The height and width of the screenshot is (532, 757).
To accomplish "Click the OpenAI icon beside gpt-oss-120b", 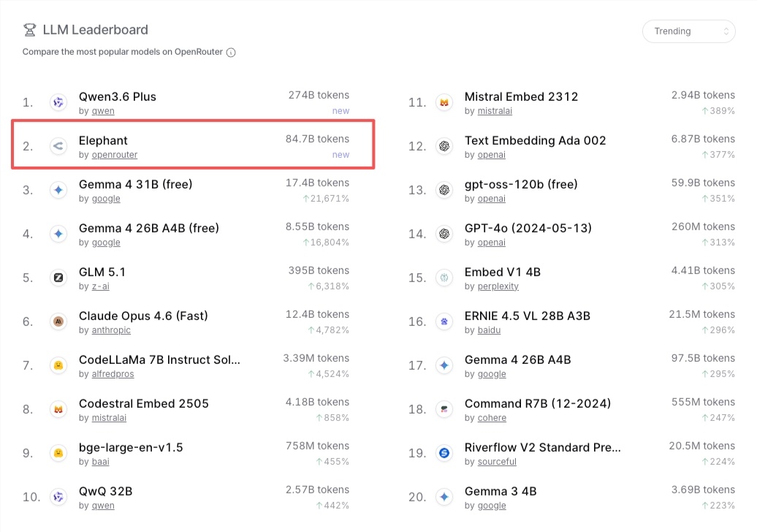I will pos(445,190).
